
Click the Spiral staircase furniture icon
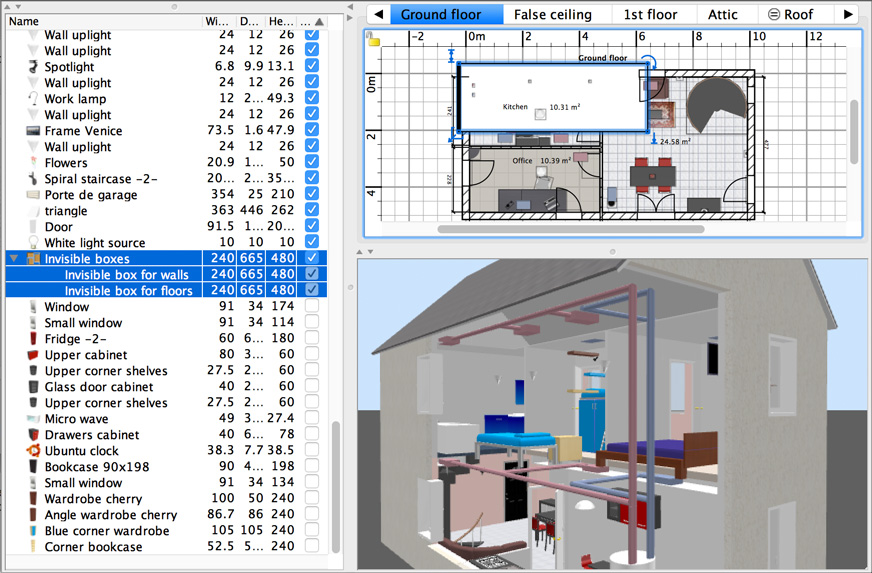(x=32, y=179)
